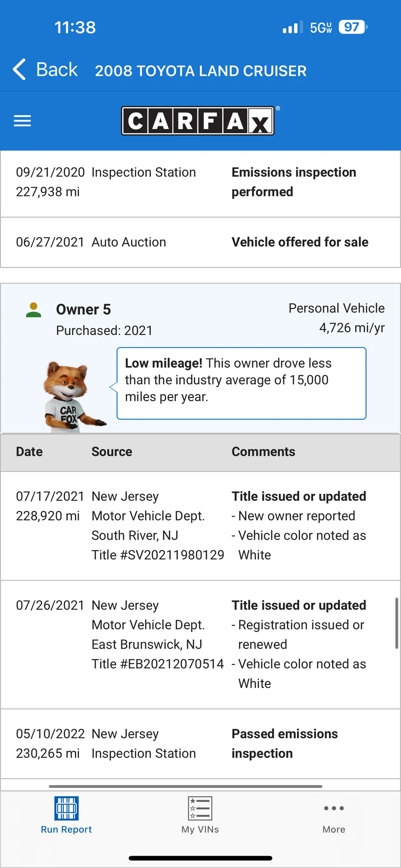Click the vertical scrollbar handle
The height and width of the screenshot is (868, 401).
tap(397, 623)
